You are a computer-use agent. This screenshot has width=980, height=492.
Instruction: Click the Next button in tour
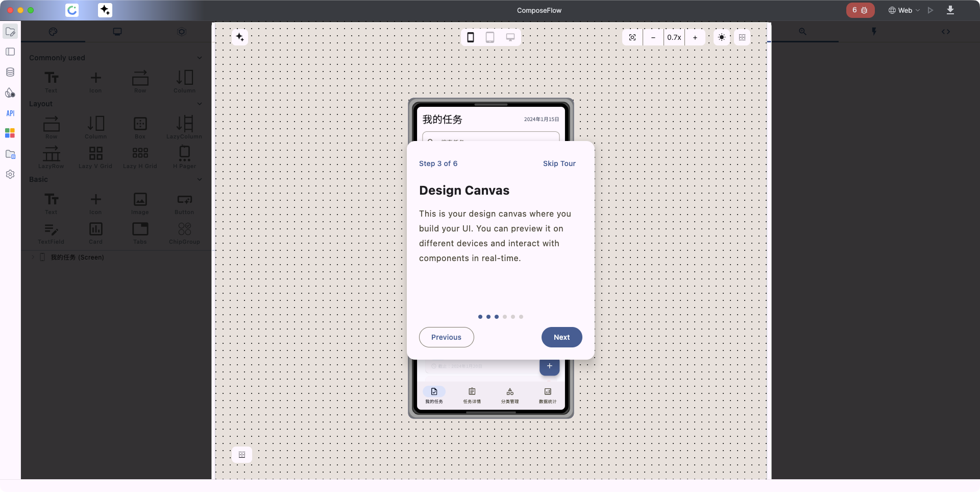(x=561, y=337)
